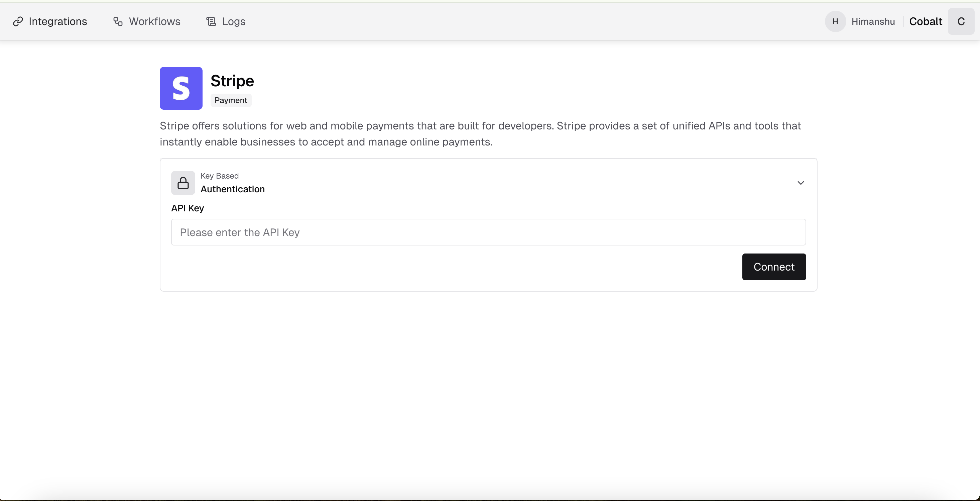
Task: Click the Integrations chain-link icon
Action: [18, 22]
